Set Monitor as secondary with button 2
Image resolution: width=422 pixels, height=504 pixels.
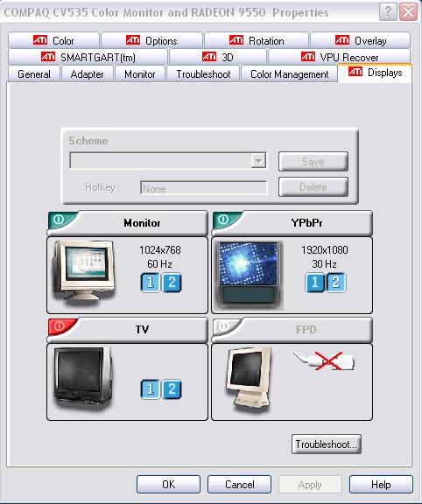[x=172, y=283]
